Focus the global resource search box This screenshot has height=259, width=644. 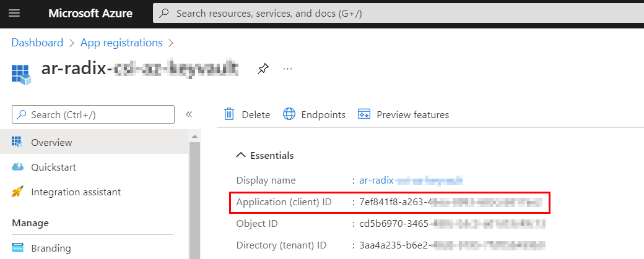tap(398, 13)
